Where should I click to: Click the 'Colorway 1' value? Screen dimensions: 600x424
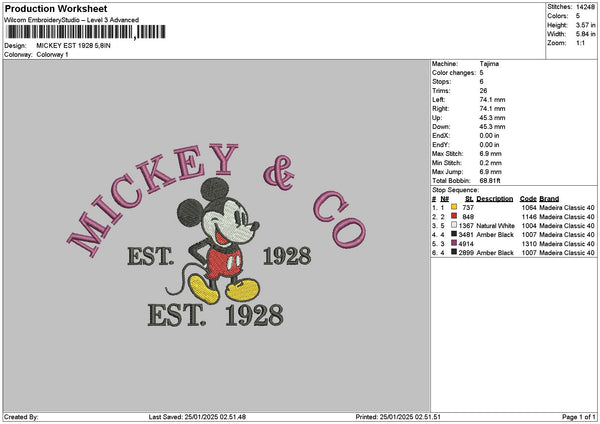tap(52, 55)
